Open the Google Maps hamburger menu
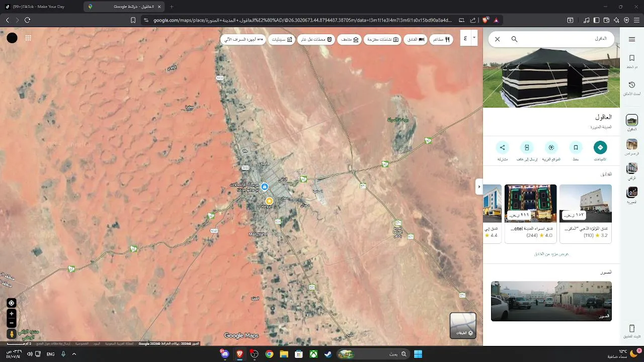This screenshot has height=362, width=644. coord(631,39)
